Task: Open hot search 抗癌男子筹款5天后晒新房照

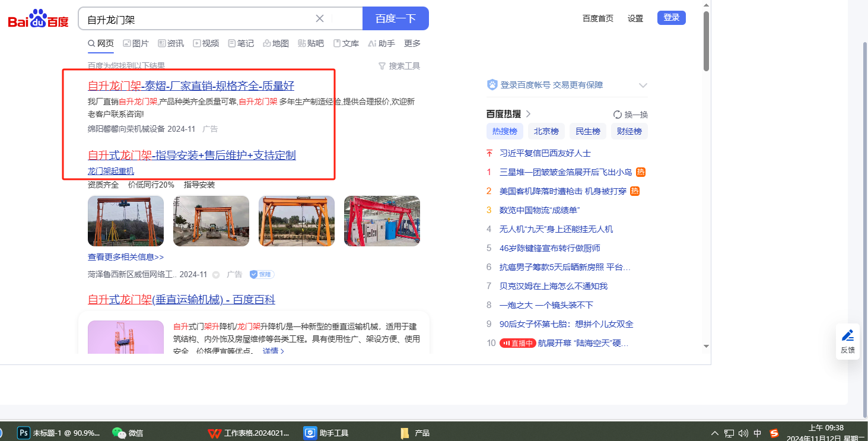Action: click(x=565, y=267)
